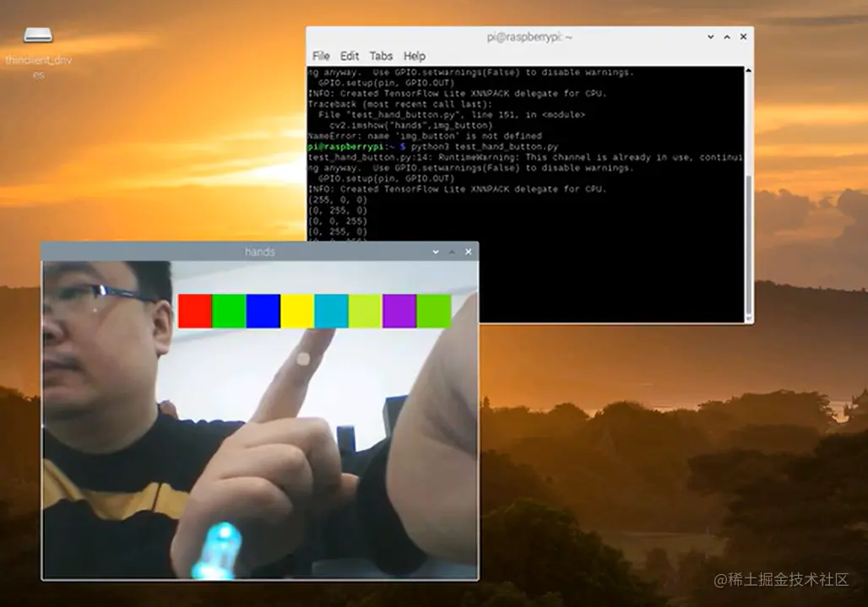Viewport: 868px width, 607px height.
Task: Click the terminal vertical scrollbar thumb
Action: tap(748, 244)
